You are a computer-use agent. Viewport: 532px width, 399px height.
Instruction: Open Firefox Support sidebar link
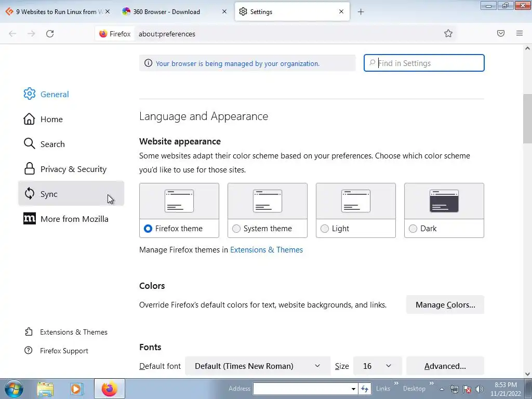pos(64,351)
